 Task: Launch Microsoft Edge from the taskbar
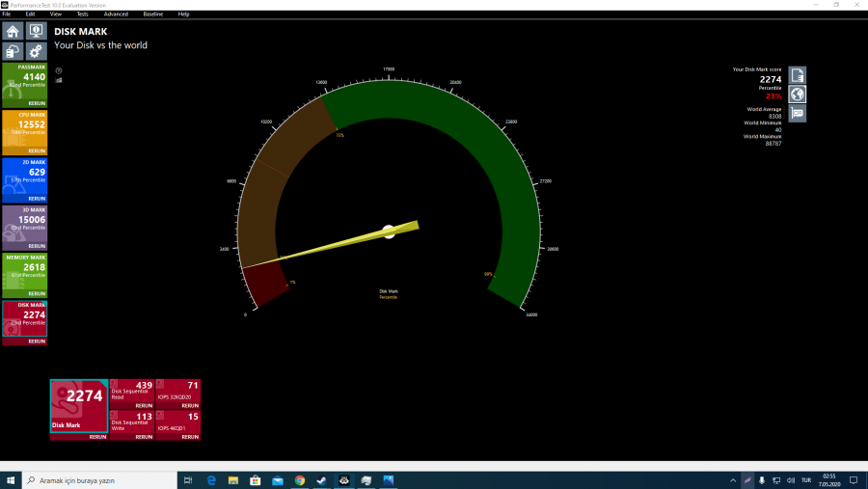[211, 480]
